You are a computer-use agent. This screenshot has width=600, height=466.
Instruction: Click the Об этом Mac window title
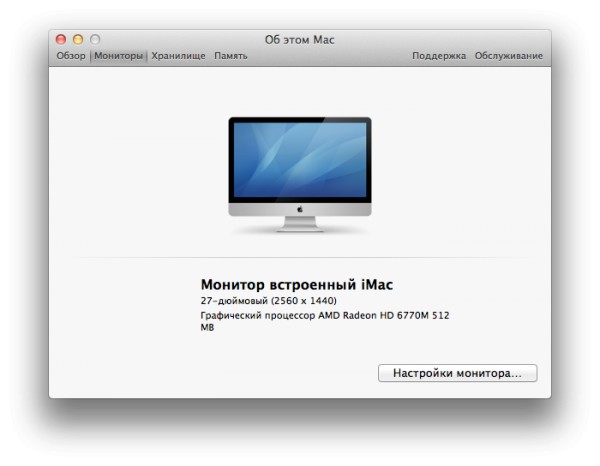click(x=300, y=40)
